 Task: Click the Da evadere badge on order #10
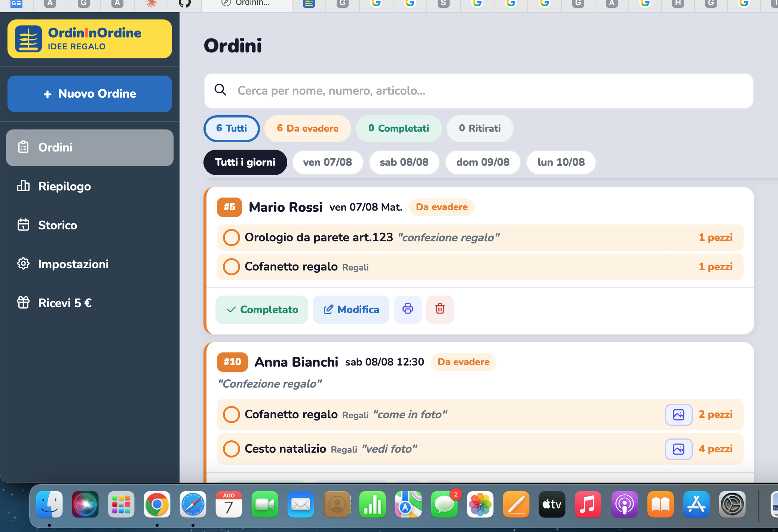click(463, 362)
